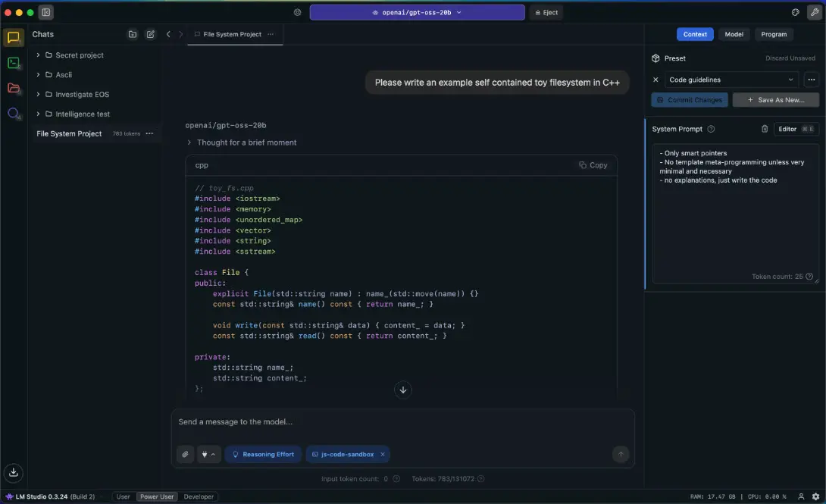Switch to the Program tab
This screenshot has width=826, height=504.
click(x=774, y=34)
